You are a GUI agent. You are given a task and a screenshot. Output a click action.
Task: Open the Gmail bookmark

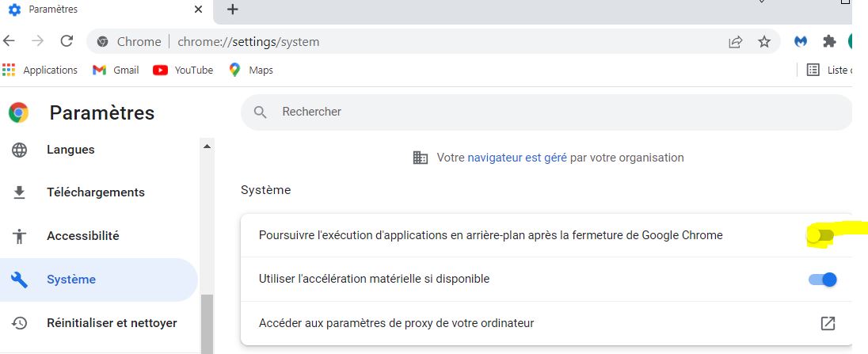[x=116, y=70]
